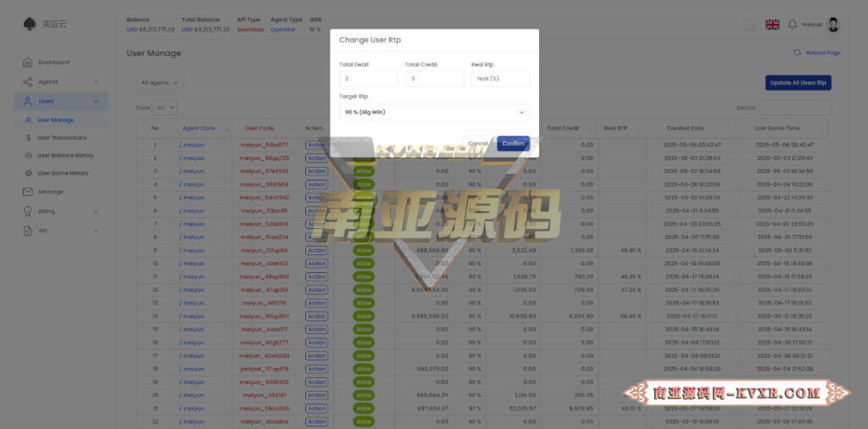The width and height of the screenshot is (868, 429).
Task: Click the Reload Page refresh icon
Action: click(797, 53)
